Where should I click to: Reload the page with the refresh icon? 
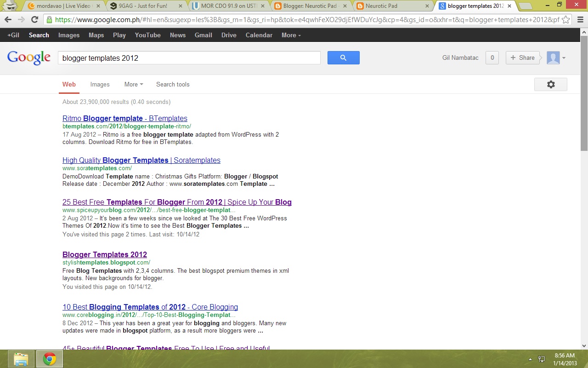[34, 20]
